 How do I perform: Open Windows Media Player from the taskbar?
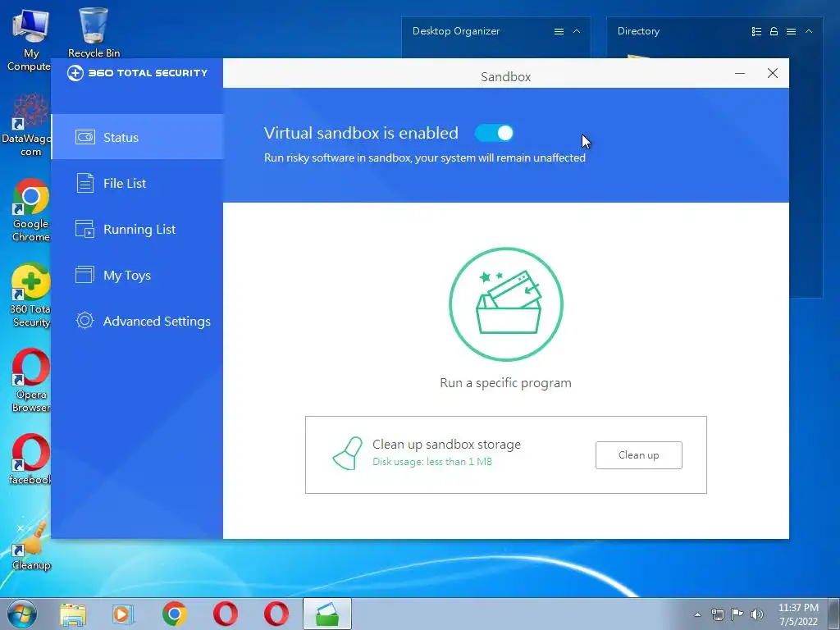coord(123,614)
